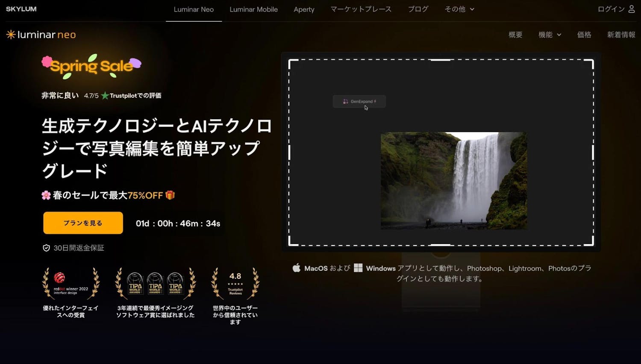Click the 30日間返金保証 shield icon
641x364 pixels.
[46, 248]
